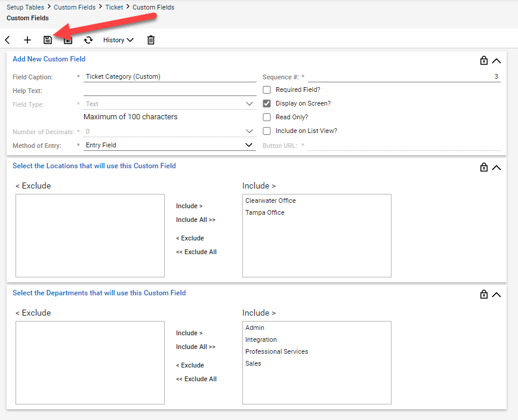The image size is (518, 420).
Task: Collapse the Locations section
Action: pyautogui.click(x=496, y=168)
